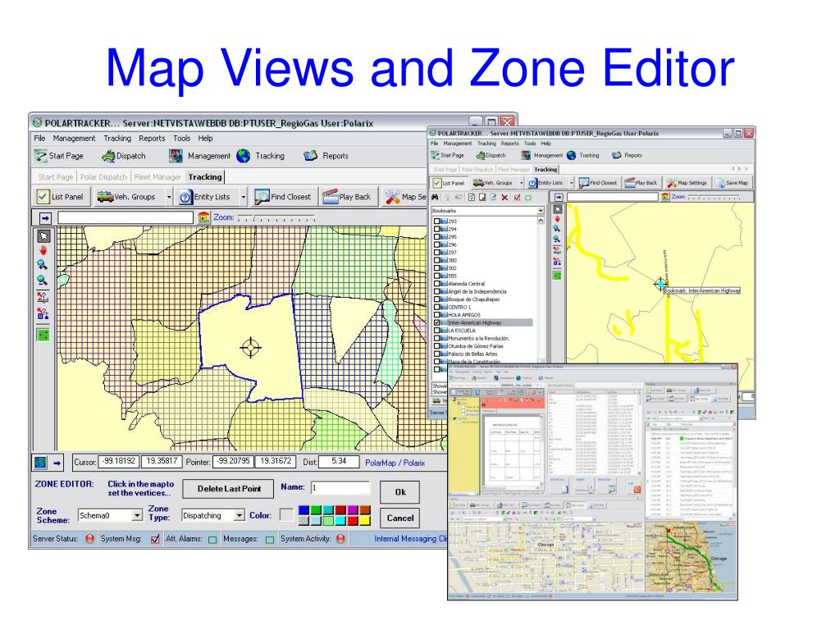Image resolution: width=840 pixels, height=630 pixels.
Task: Expand Veh. Groups dropdown arrow in bookmarks window
Action: [x=521, y=183]
